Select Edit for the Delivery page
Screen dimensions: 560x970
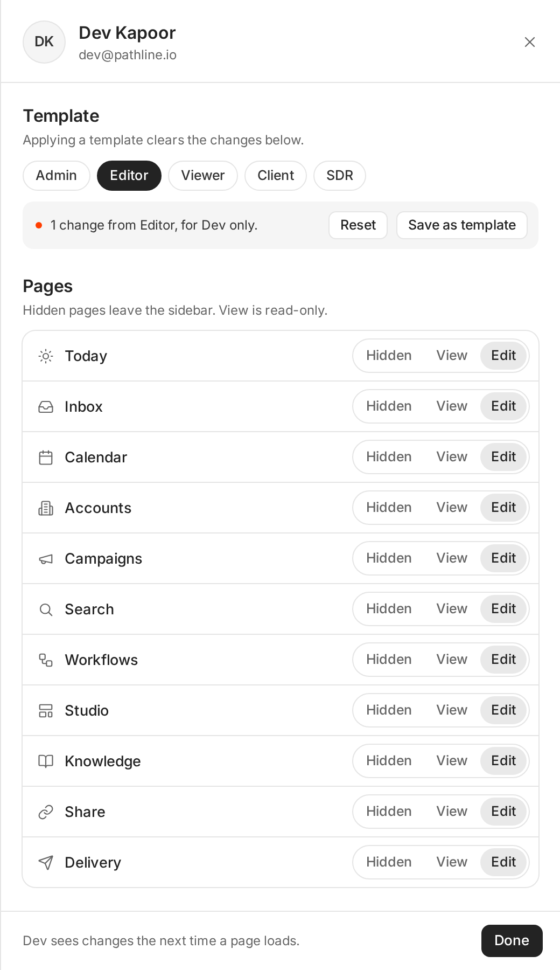pos(503,862)
